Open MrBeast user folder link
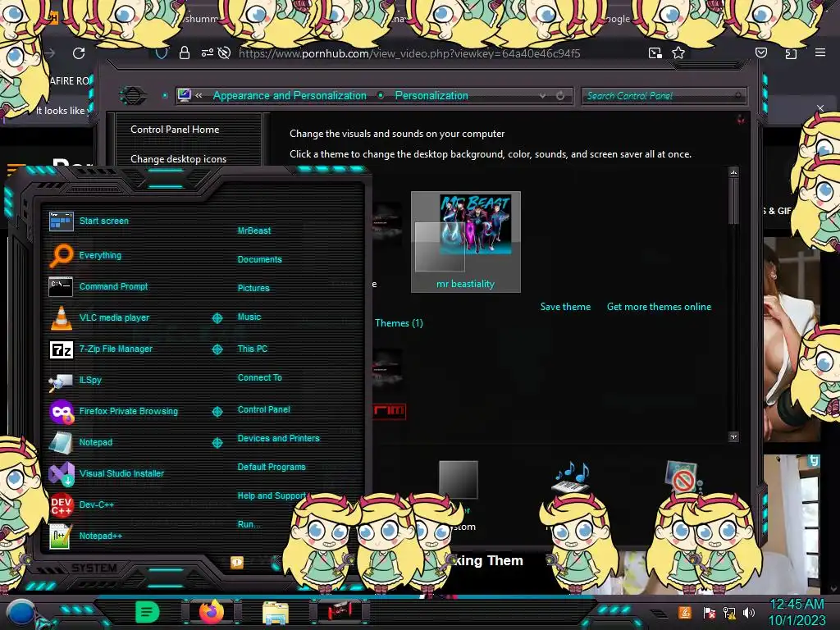The image size is (840, 630). [x=254, y=231]
